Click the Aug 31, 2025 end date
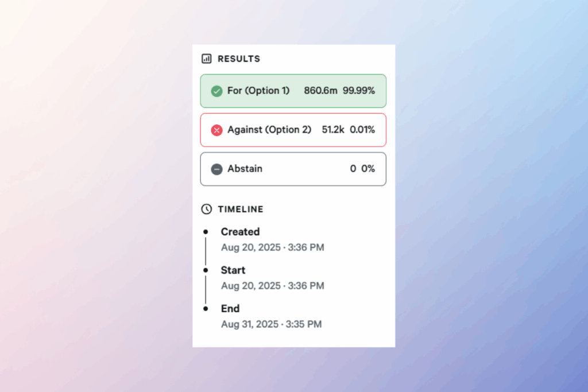 (x=271, y=324)
